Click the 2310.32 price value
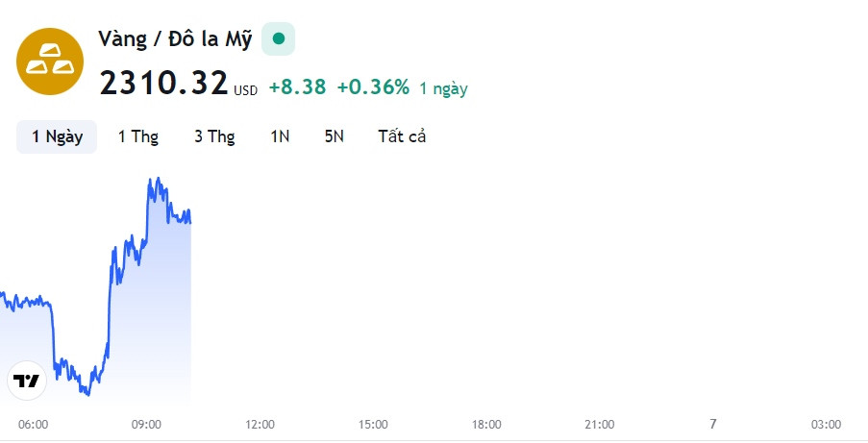 163,83
